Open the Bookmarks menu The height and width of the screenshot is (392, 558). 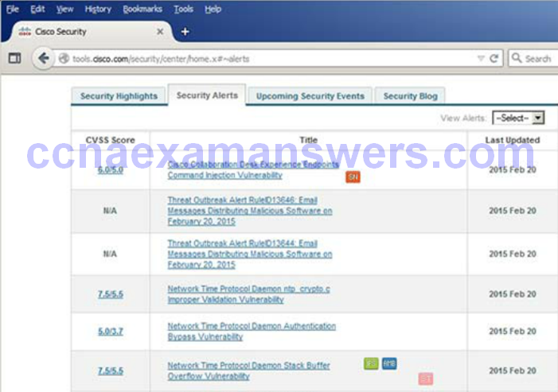pyautogui.click(x=142, y=10)
